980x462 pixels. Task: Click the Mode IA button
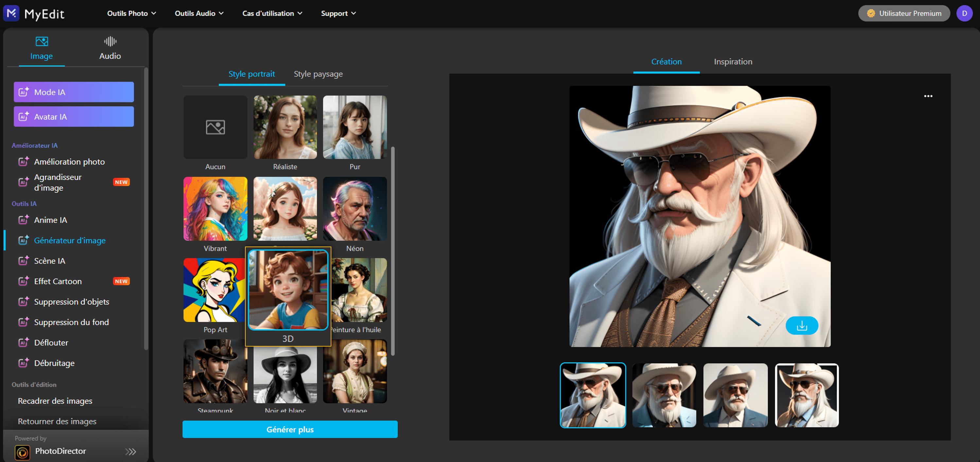coord(74,92)
